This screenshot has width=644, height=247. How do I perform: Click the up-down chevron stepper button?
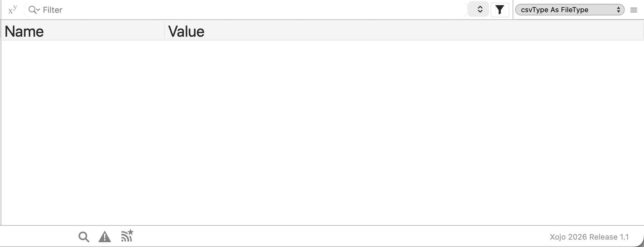pyautogui.click(x=479, y=10)
